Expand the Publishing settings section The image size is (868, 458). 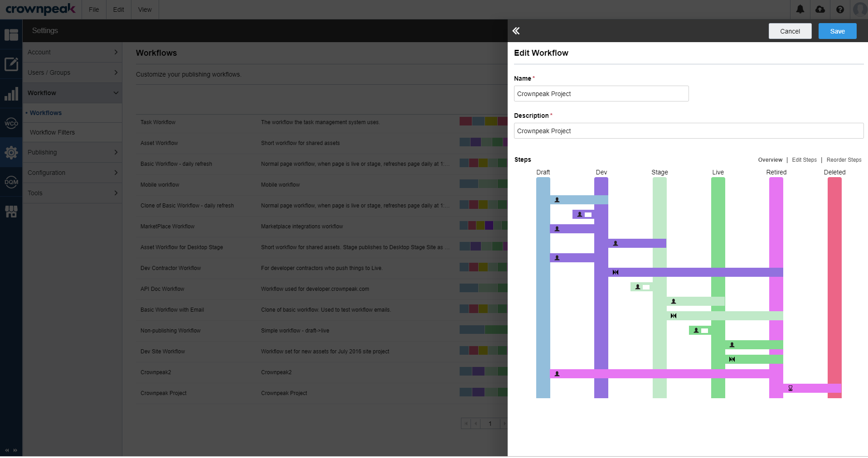coord(73,152)
